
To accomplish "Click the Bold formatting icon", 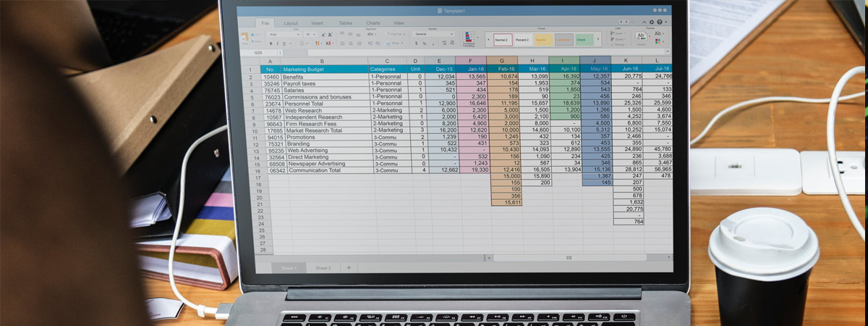I will pos(271,43).
